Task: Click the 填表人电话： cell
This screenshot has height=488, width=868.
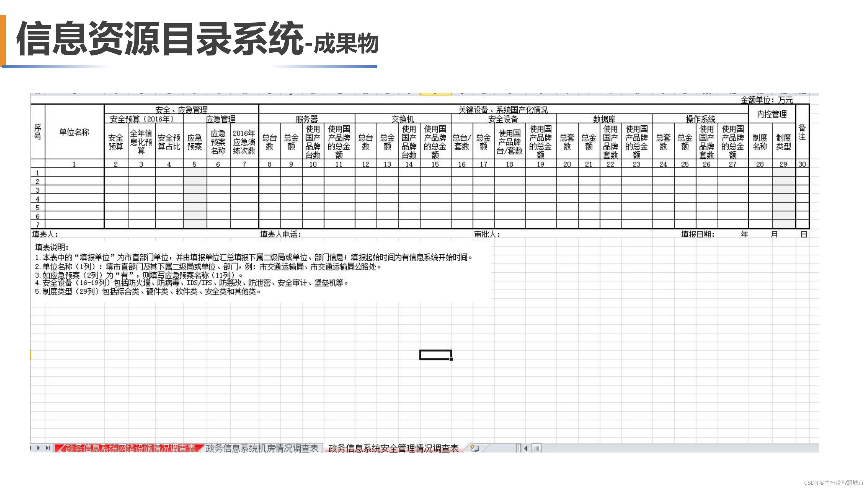Action: tap(280, 234)
